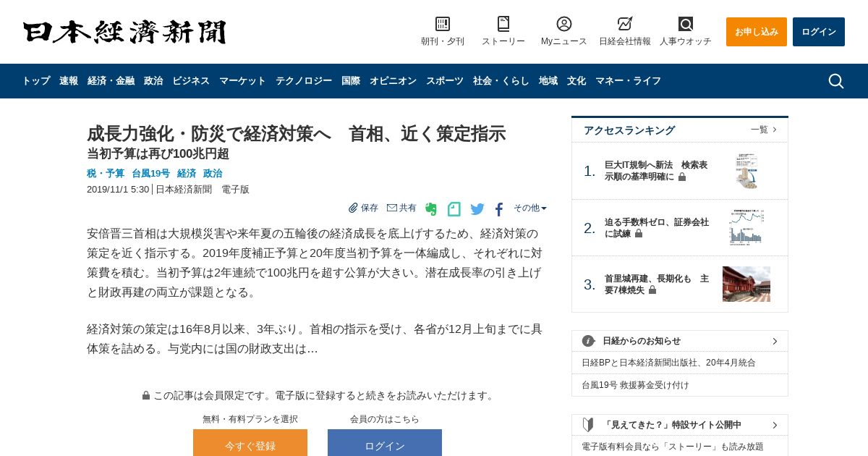Expand the その他 sharing dropdown
Screen dimensions: 868x456
pyautogui.click(x=530, y=208)
